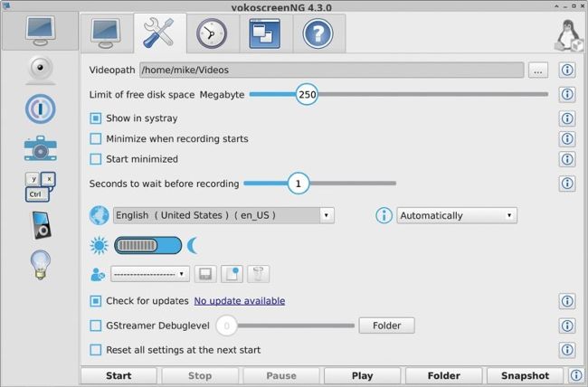Image resolution: width=588 pixels, height=387 pixels.
Task: Click the disk space slider handle at 250
Action: click(x=307, y=94)
